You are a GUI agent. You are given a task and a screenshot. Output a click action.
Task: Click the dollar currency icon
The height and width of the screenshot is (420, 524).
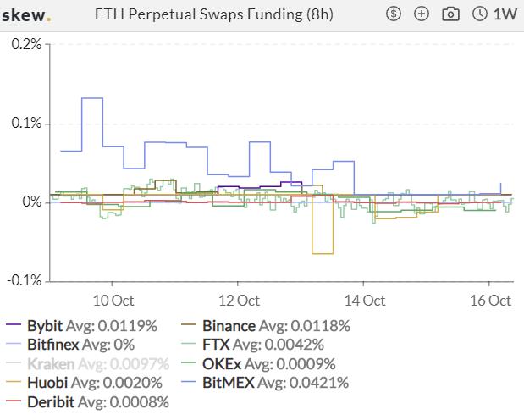[x=394, y=14]
